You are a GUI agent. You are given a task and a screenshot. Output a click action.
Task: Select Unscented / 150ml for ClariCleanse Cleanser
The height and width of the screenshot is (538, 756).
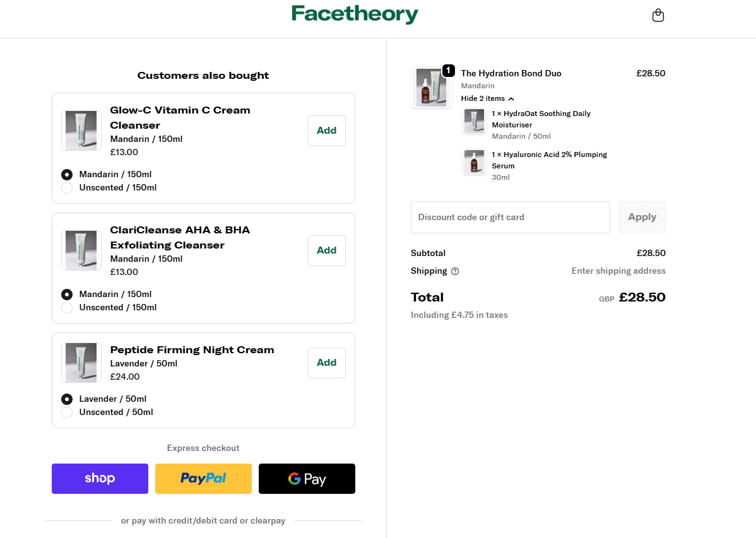[67, 308]
